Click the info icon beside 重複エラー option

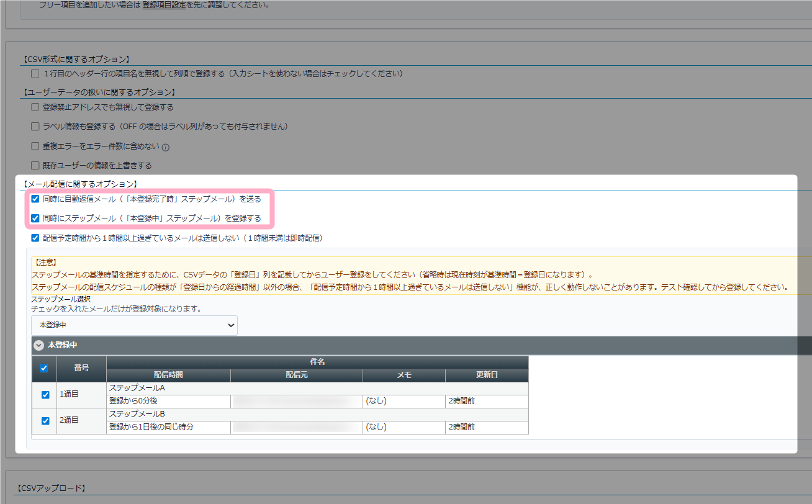pos(166,148)
